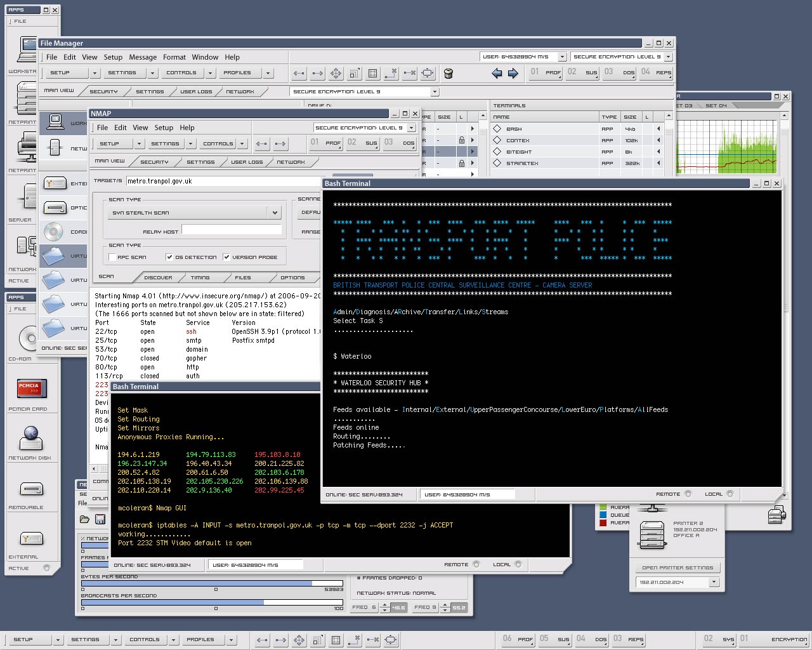Click the lock icon in the second drive row

click(462, 140)
